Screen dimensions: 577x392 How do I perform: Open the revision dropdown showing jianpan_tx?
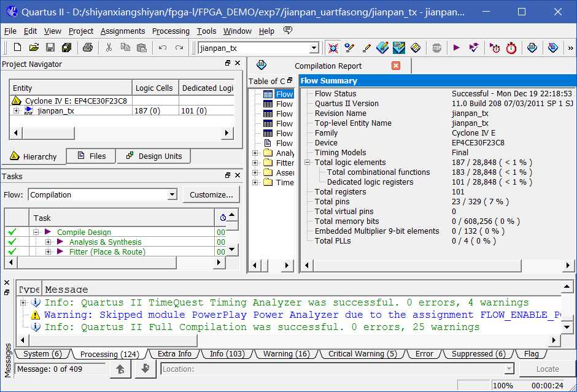[314, 48]
